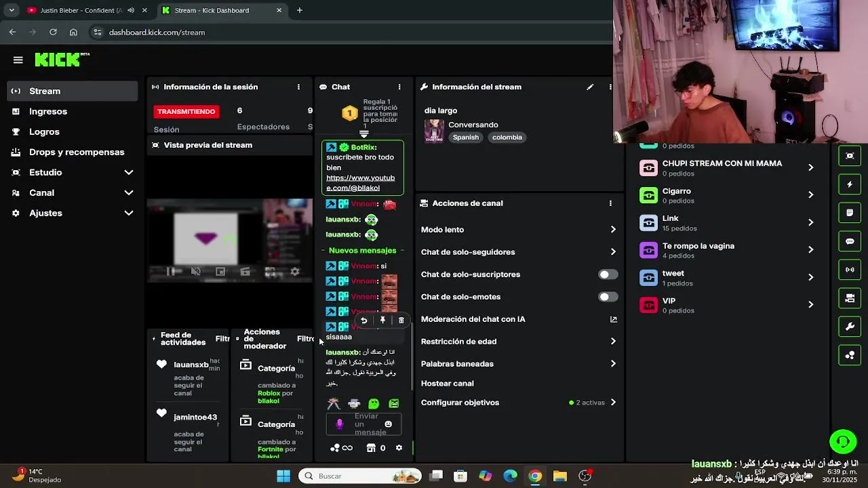Open the Chat panel three-dot menu
The height and width of the screenshot is (488, 868).
coord(399,87)
